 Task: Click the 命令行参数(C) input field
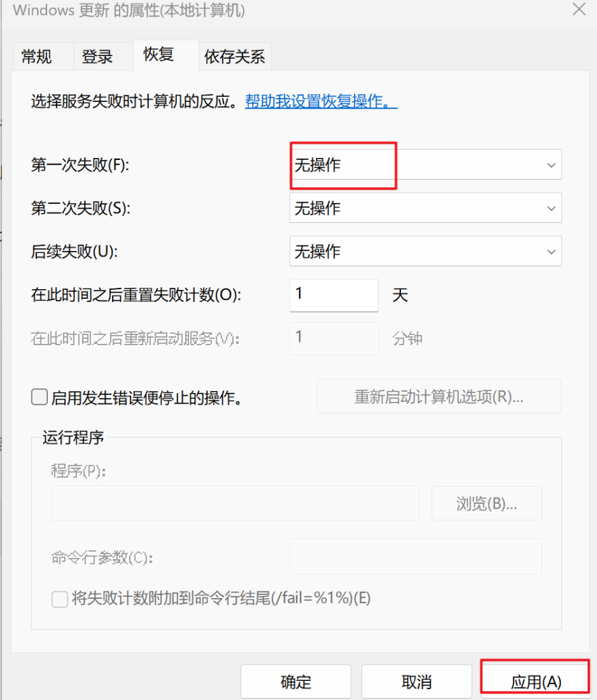tap(415, 556)
